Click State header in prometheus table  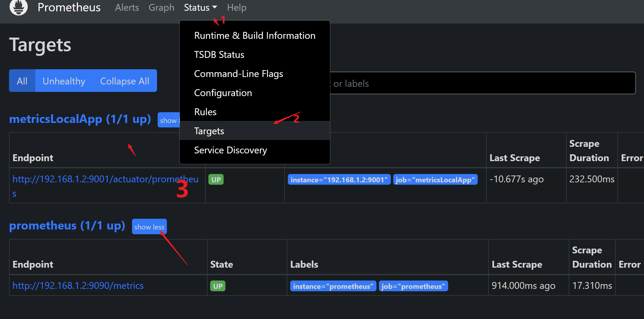[222, 264]
